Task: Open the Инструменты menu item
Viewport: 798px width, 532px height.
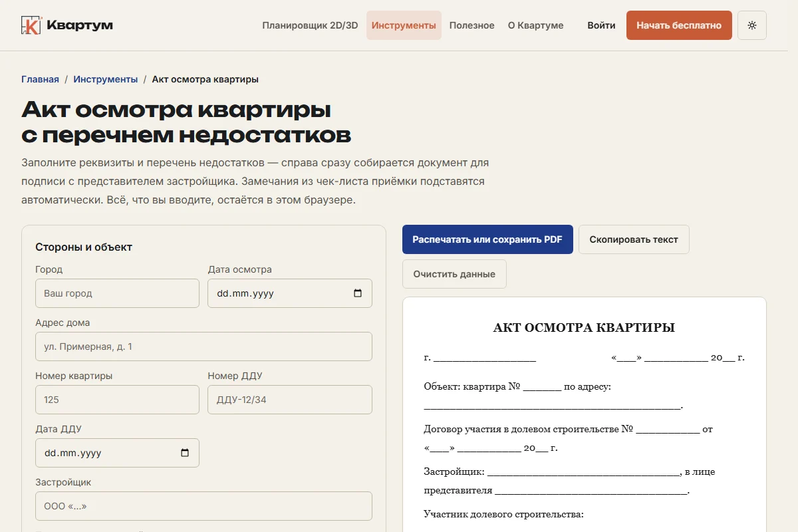Action: 404,25
